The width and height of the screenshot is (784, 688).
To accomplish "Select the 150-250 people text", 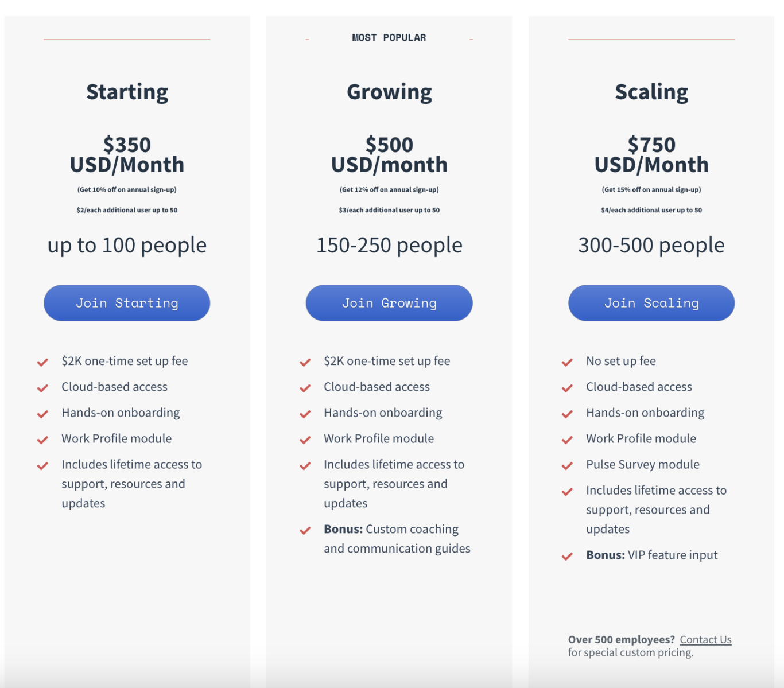I will coord(389,245).
